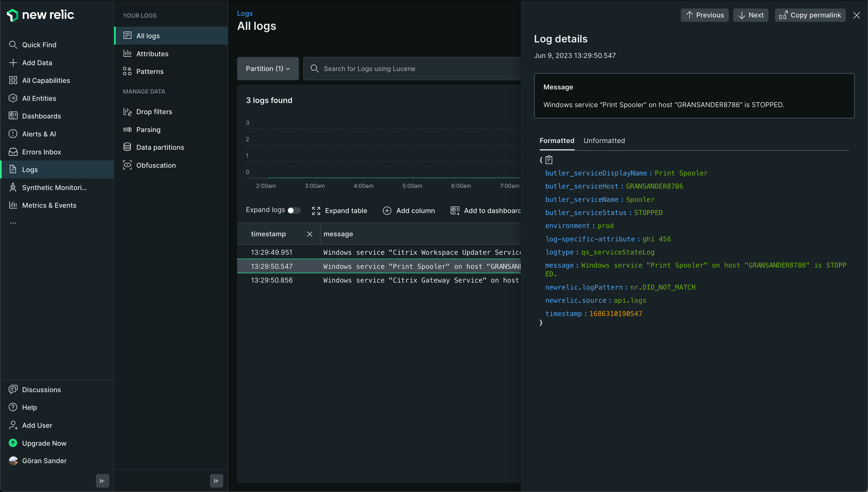868x492 pixels.
Task: Click the Synthetic Monitoring robot icon
Action: [13, 188]
